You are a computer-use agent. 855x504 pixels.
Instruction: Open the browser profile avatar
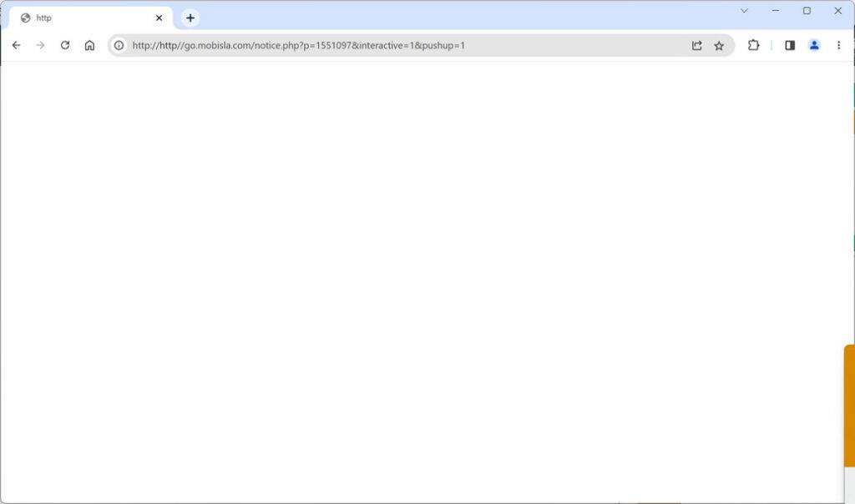point(814,46)
